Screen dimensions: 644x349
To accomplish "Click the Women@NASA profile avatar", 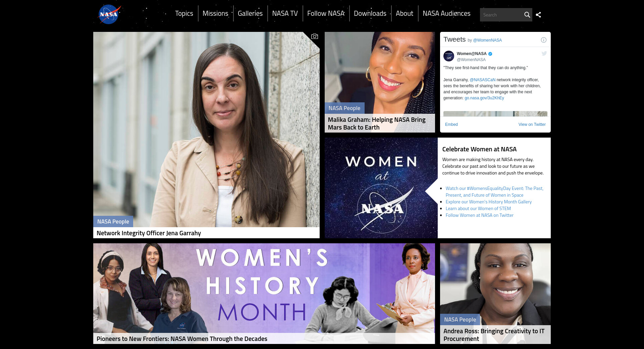I will point(448,56).
